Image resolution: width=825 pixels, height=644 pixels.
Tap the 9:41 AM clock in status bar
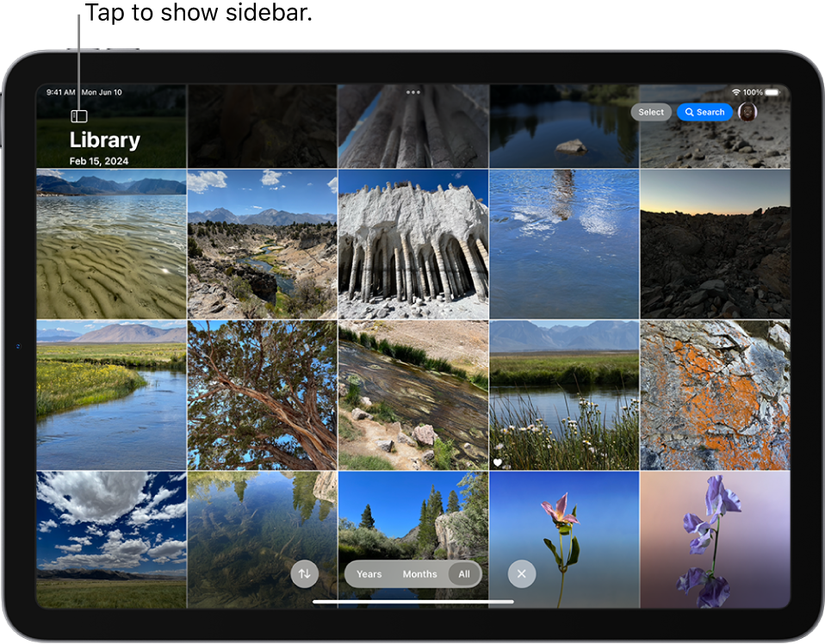(x=60, y=92)
